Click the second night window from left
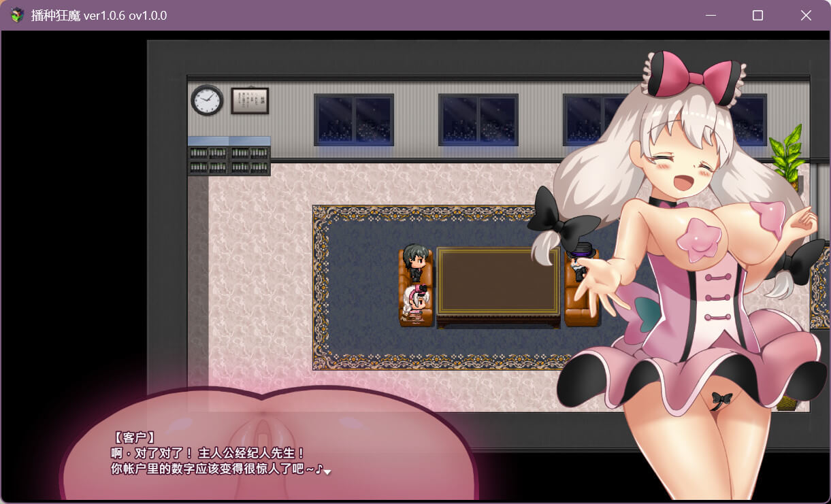Image resolution: width=831 pixels, height=504 pixels. tap(478, 120)
